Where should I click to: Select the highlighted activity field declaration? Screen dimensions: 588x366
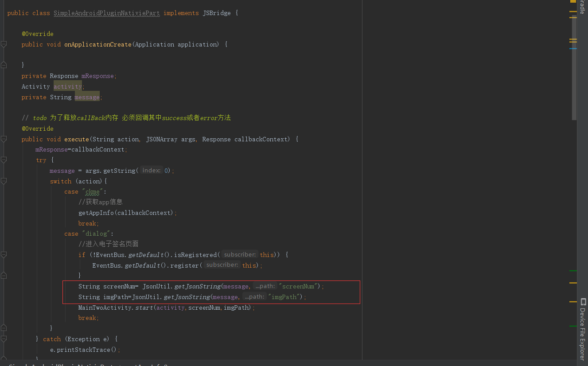click(68, 86)
